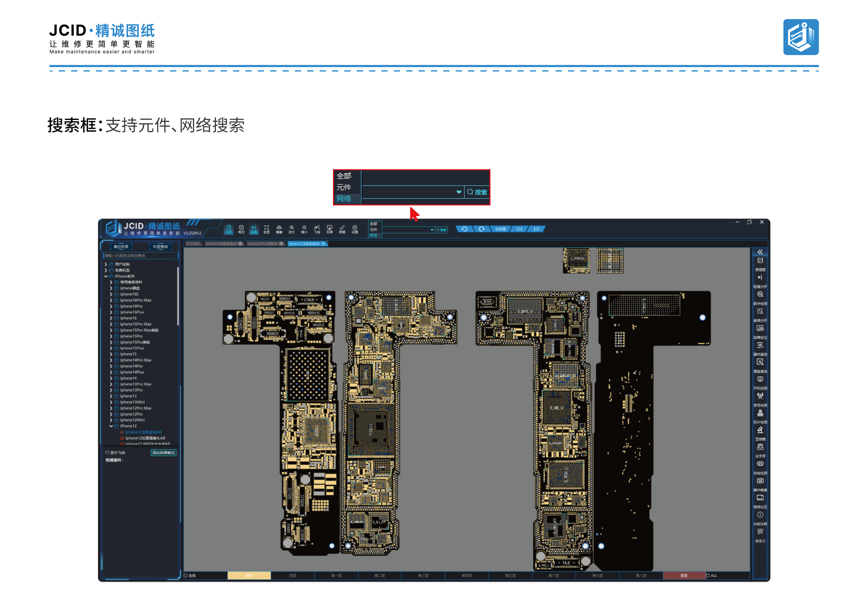The width and height of the screenshot is (868, 614).
Task: Check the ALL layers checkbox
Action: click(x=708, y=576)
